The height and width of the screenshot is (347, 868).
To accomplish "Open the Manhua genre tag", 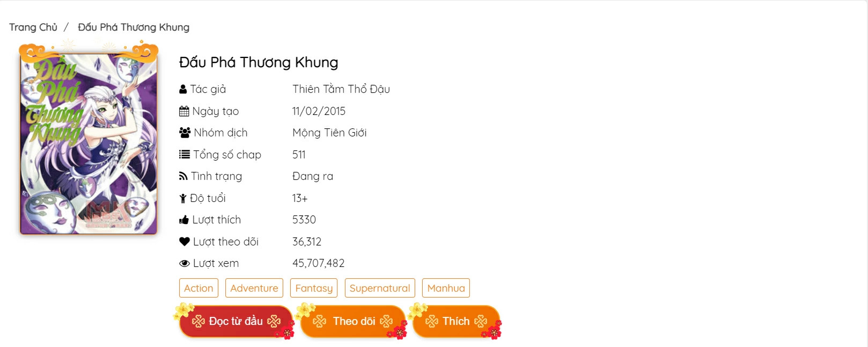I will pyautogui.click(x=446, y=288).
